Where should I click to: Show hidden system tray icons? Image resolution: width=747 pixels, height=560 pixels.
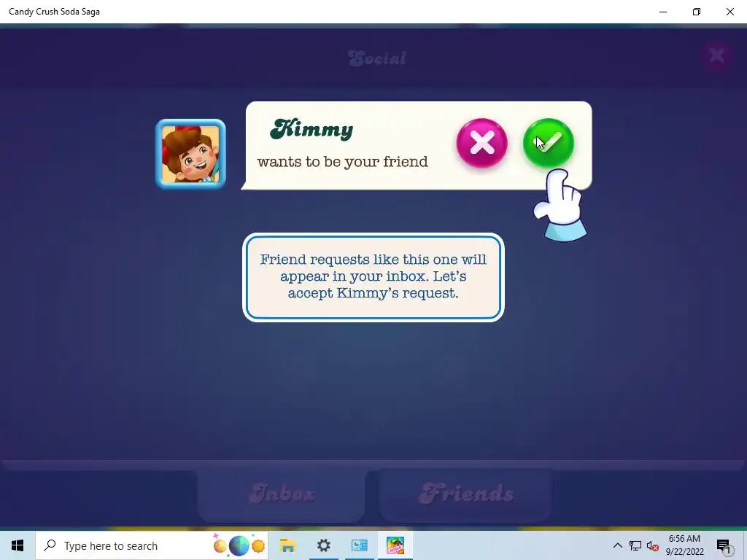(617, 545)
